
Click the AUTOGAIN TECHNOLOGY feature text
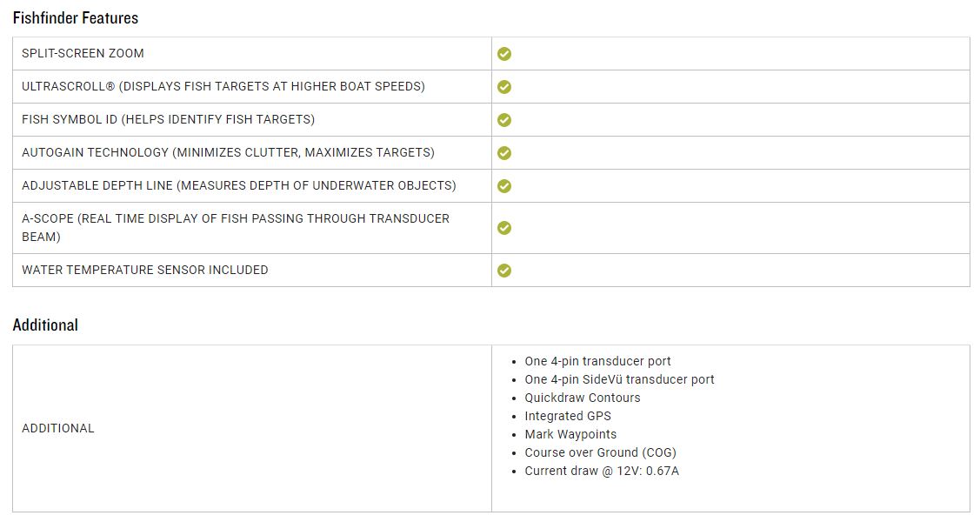228,152
